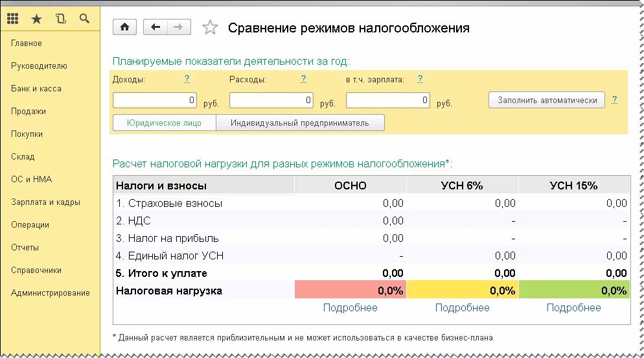
Task: Open Продажи section
Action: (x=29, y=112)
